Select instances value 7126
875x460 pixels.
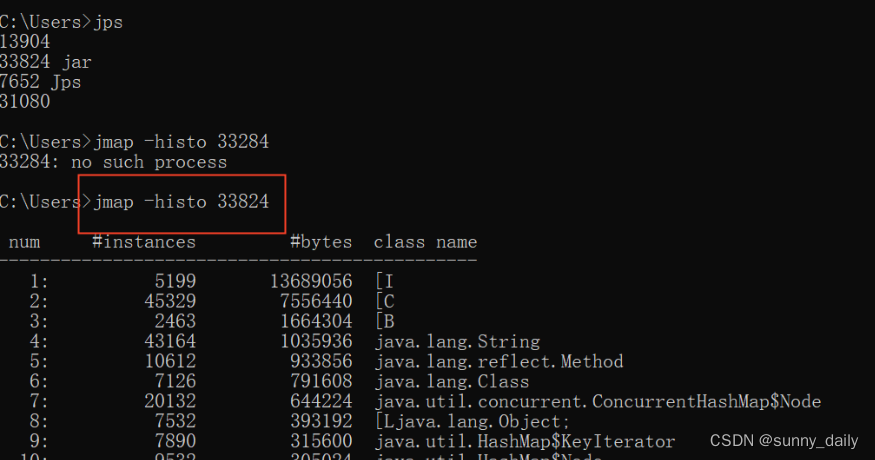[176, 381]
